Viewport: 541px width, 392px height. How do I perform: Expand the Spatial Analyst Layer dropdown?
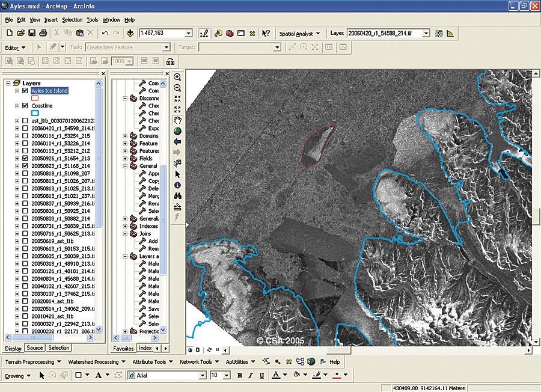point(426,33)
